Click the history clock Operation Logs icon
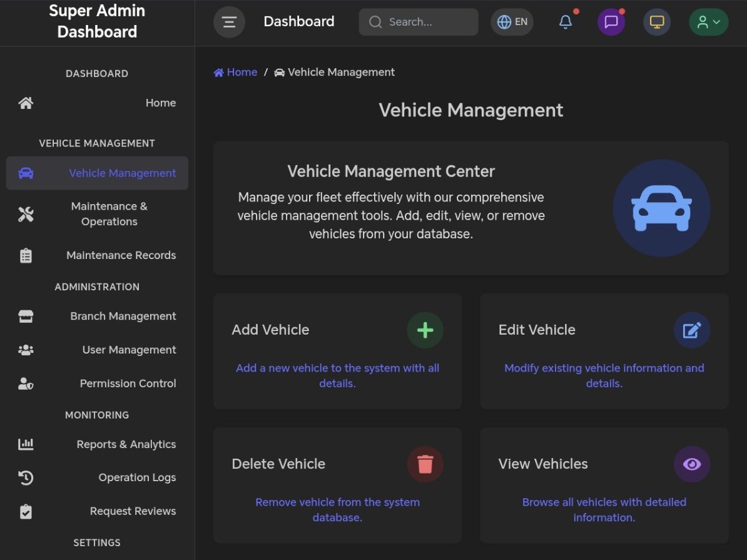The width and height of the screenshot is (747, 560). pos(26,477)
